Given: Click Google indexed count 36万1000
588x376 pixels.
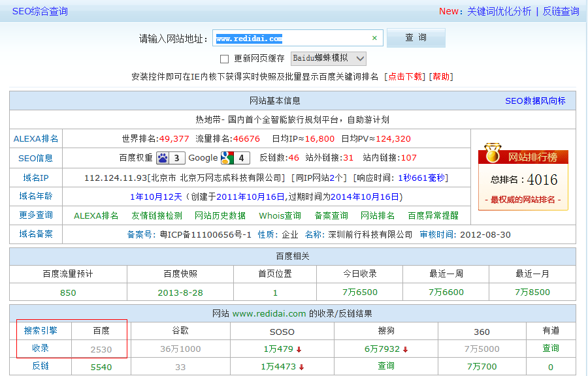Looking at the screenshot, I should tap(180, 349).
